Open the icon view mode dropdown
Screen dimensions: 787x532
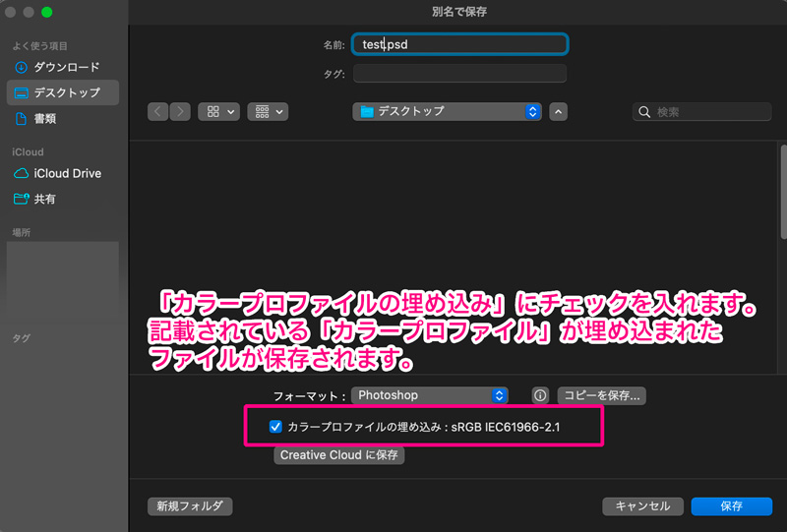point(218,112)
